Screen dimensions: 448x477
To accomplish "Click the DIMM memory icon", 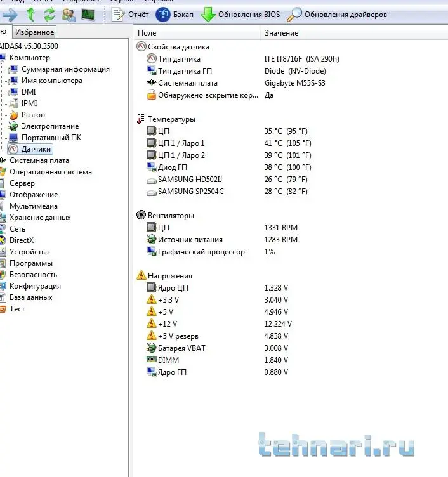I will (151, 360).
